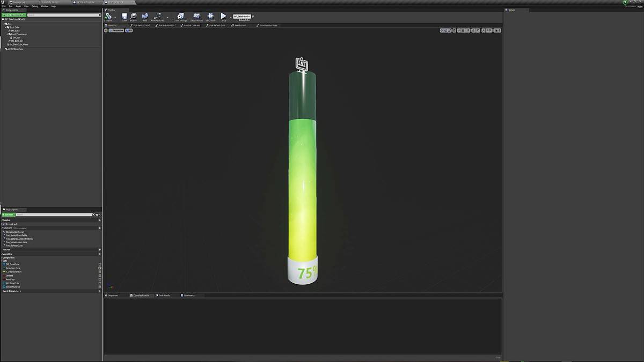
Task: Open the Hide Unrelated options dropdown arrow
Action: point(167,17)
